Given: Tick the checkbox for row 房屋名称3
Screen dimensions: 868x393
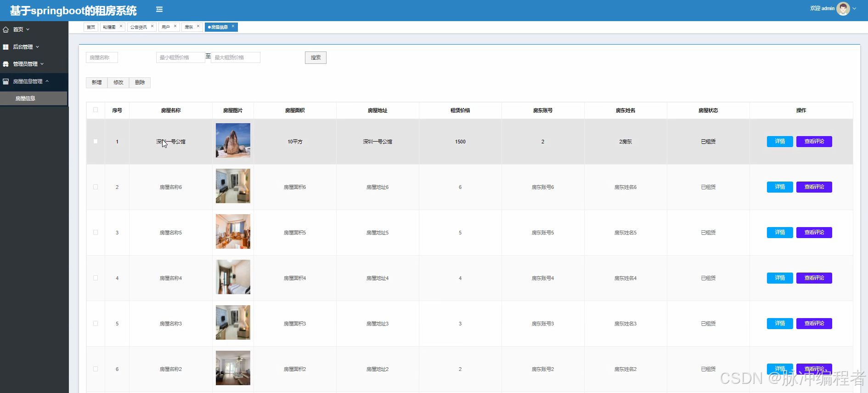Looking at the screenshot, I should point(96,324).
